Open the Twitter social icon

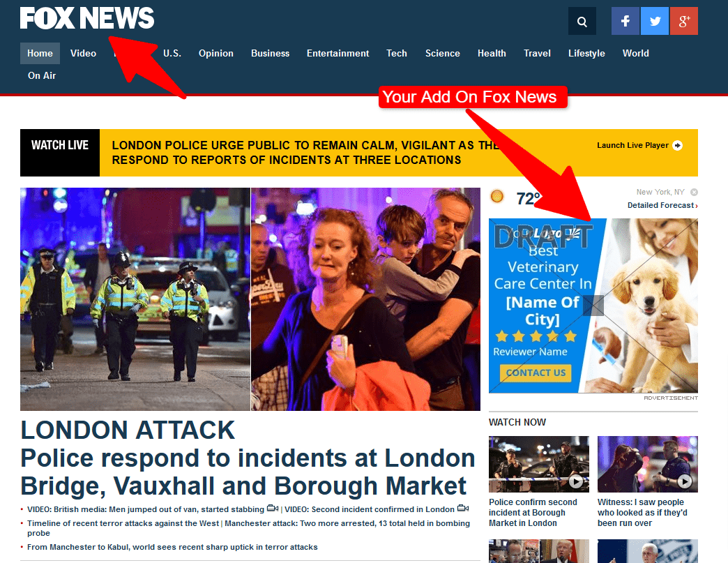tap(655, 21)
